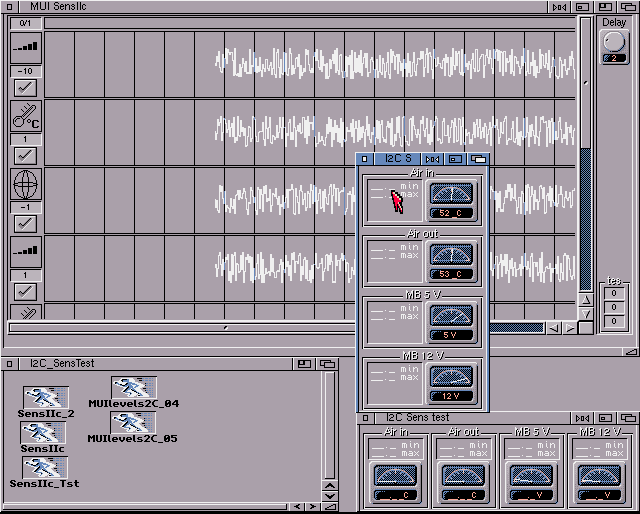
Task: Toggle the checkbox under the thermometer channel
Action: coord(26,156)
